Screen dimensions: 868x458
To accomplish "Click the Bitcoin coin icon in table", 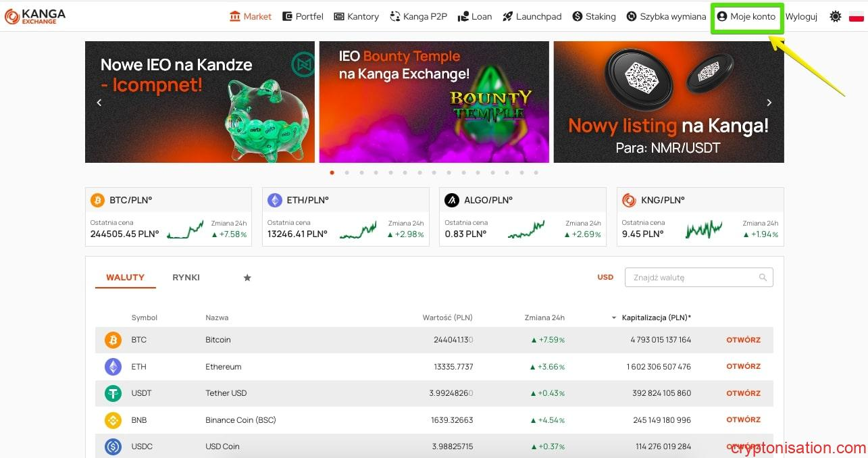I will 113,340.
